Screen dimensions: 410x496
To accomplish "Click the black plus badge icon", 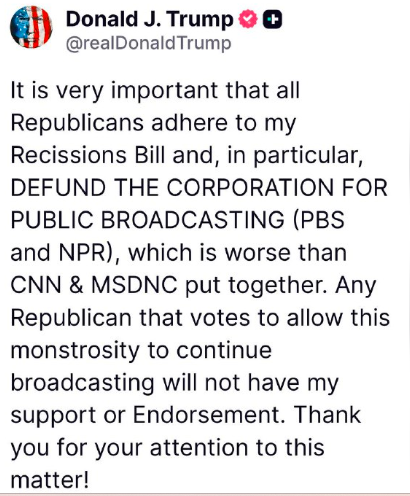I will [x=272, y=20].
